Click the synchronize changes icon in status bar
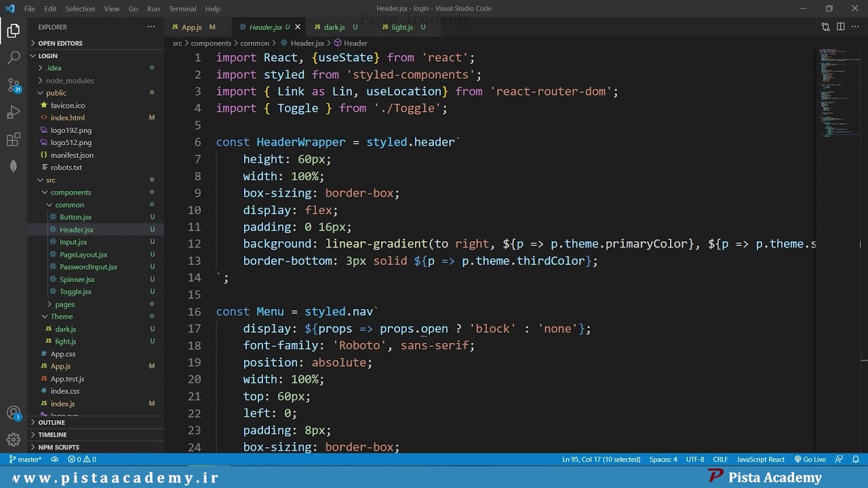The image size is (868, 488). coord(55,460)
